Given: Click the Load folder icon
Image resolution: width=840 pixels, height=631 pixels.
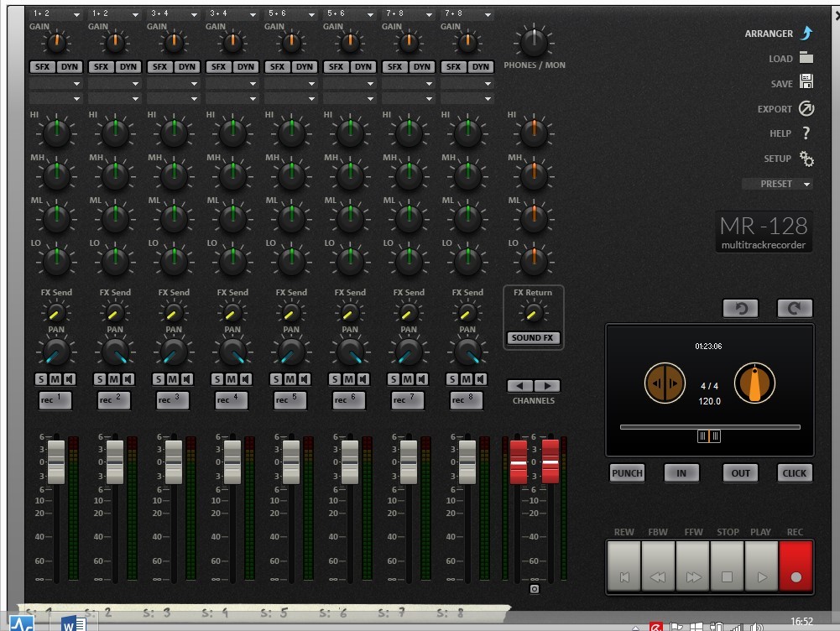Looking at the screenshot, I should [806, 57].
